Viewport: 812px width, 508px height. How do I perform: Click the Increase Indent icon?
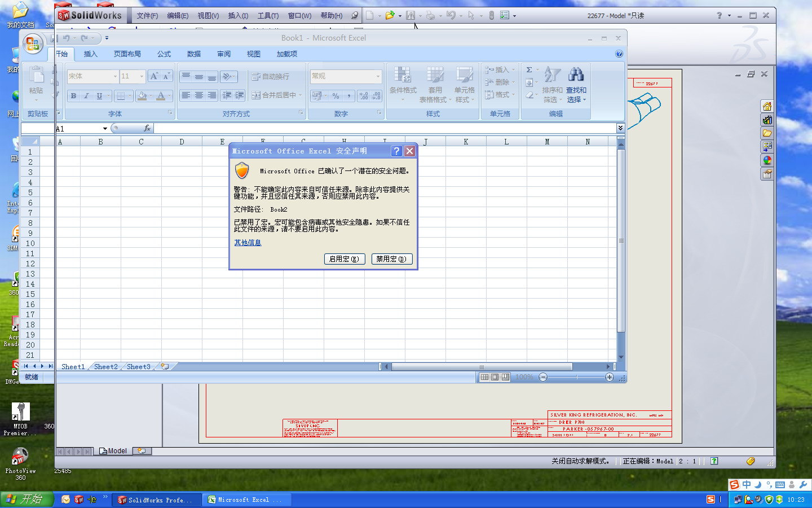click(x=239, y=95)
